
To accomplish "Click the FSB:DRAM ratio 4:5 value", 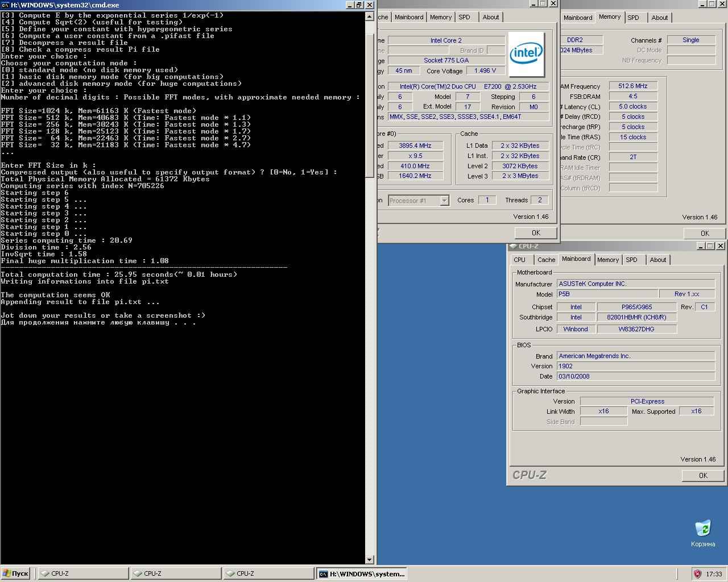I will click(x=633, y=96).
